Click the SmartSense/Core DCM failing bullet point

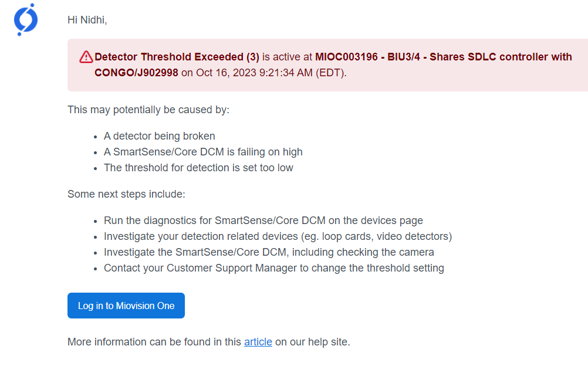[203, 151]
